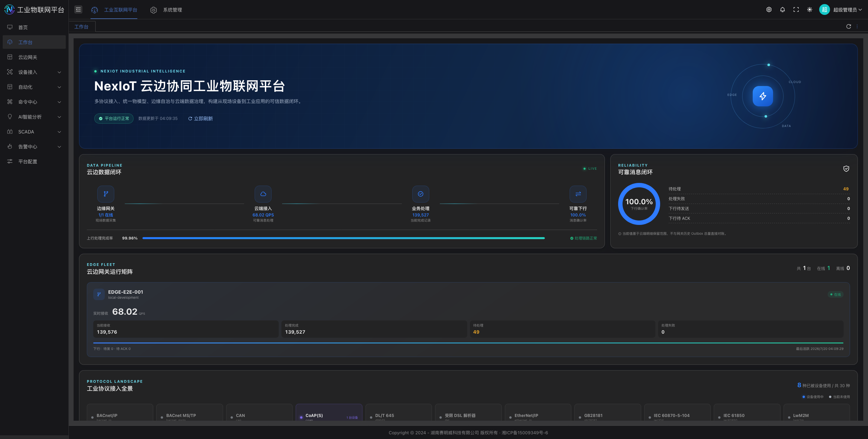
Task: Select the BACnet/IP protocol card
Action: [120, 413]
